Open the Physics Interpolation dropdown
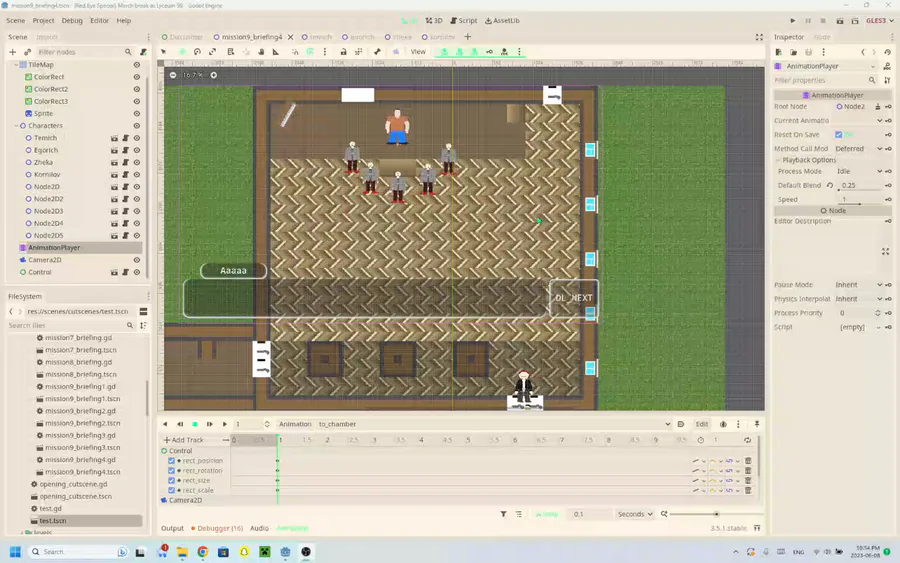The width and height of the screenshot is (900, 563). tap(859, 299)
